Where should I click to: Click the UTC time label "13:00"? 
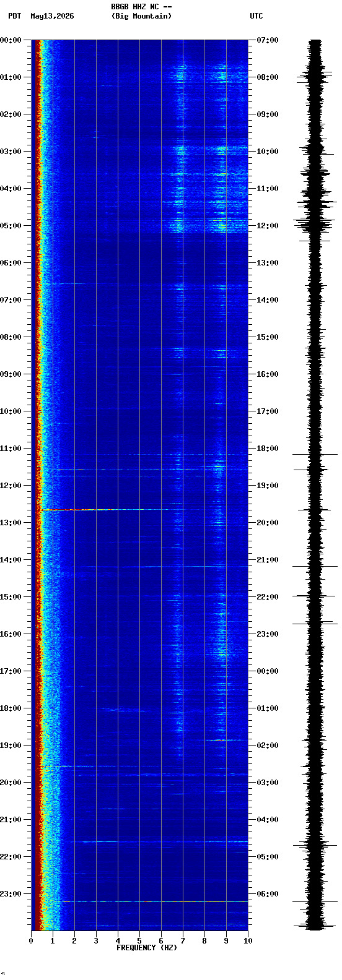coord(268,263)
